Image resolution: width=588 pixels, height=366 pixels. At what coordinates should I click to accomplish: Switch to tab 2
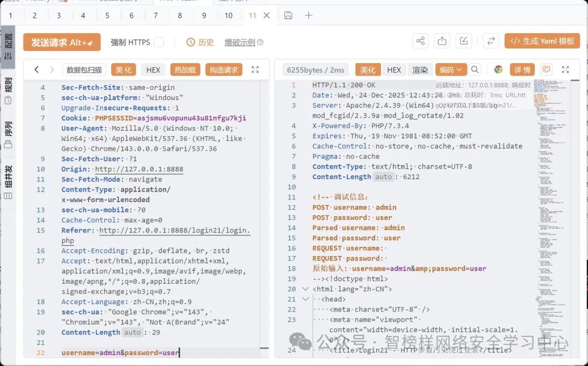[x=34, y=15]
